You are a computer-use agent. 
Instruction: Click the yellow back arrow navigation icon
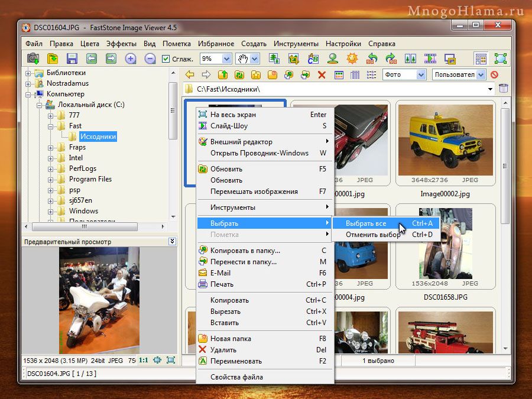(x=190, y=74)
